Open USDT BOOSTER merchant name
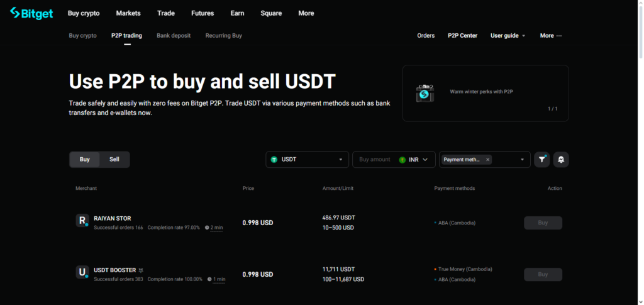This screenshot has height=305, width=644. [114, 270]
